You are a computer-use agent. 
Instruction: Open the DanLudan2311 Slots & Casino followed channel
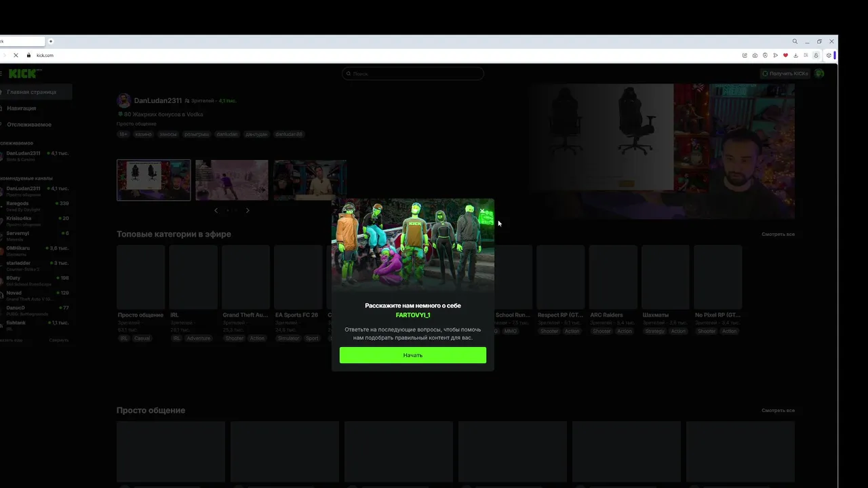click(x=35, y=156)
